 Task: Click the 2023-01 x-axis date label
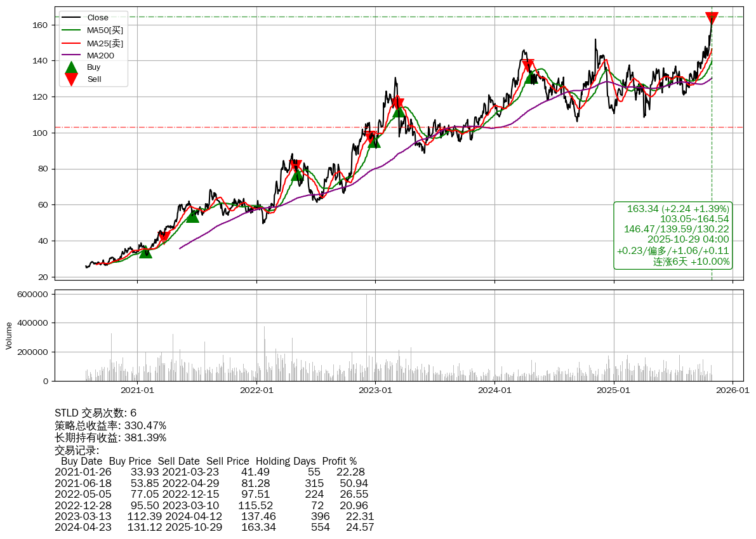[x=375, y=390]
